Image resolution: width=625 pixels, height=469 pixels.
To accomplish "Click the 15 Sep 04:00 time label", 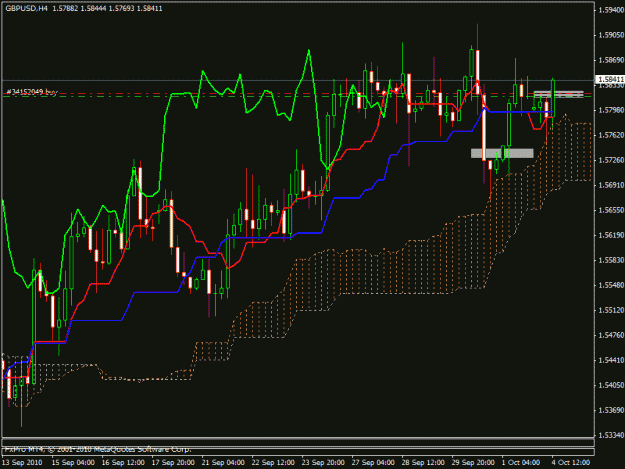I will [73, 463].
